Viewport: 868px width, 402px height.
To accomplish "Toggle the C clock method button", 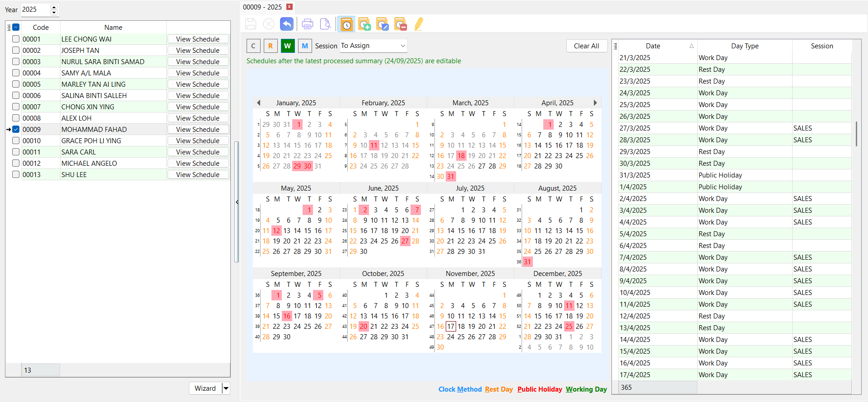I will 253,46.
